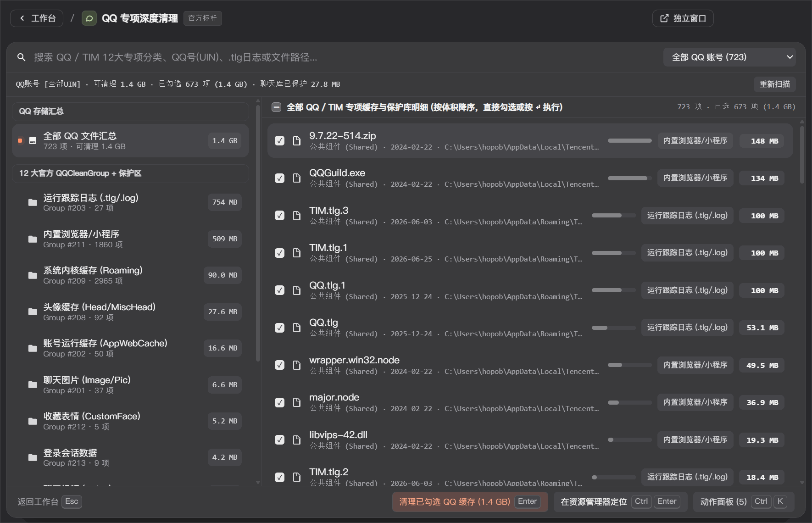Click folder icon for 头像缓存 (Head/MiscHead)
Image resolution: width=812 pixels, height=523 pixels.
click(x=33, y=312)
